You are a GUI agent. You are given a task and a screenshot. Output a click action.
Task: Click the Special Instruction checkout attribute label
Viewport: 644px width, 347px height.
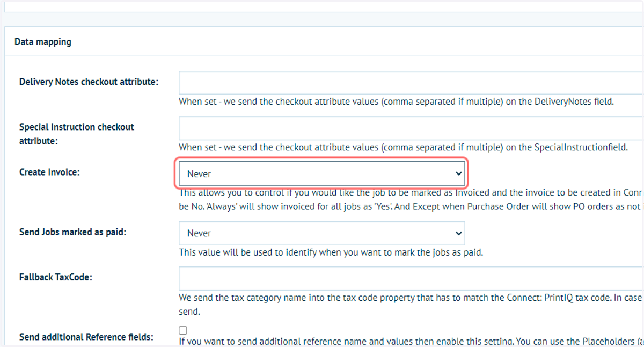pos(77,134)
